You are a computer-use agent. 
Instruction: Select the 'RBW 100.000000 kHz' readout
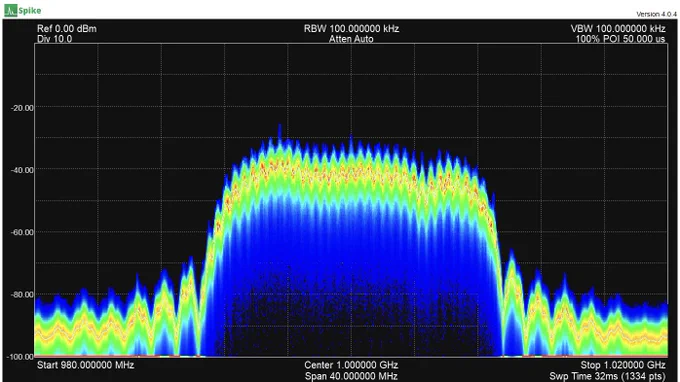click(x=351, y=29)
